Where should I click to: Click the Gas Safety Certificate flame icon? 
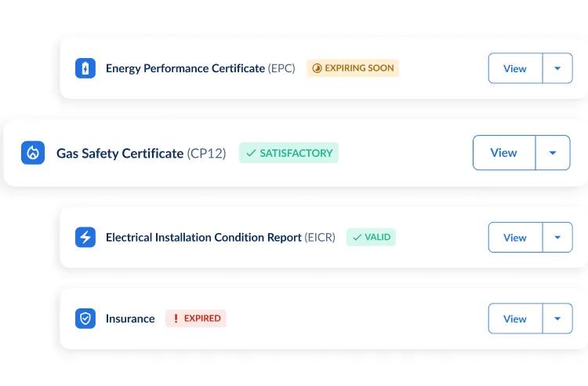pos(33,153)
